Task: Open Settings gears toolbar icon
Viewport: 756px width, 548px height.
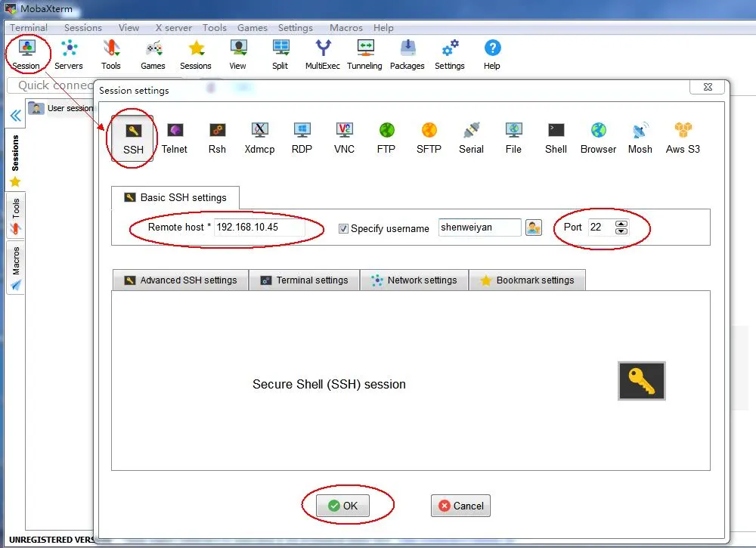Action: (x=450, y=55)
